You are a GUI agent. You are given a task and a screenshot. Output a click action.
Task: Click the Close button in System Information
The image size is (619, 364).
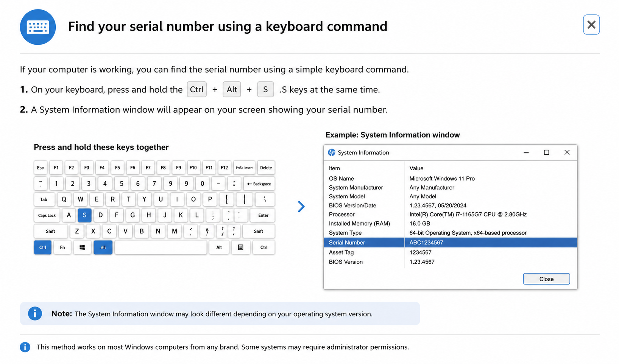[546, 279]
